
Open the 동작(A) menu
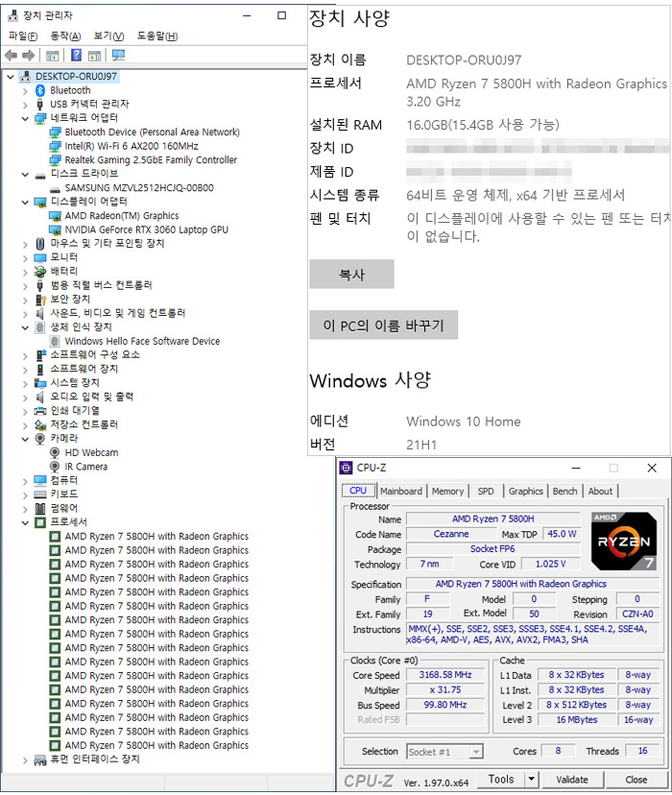(66, 36)
